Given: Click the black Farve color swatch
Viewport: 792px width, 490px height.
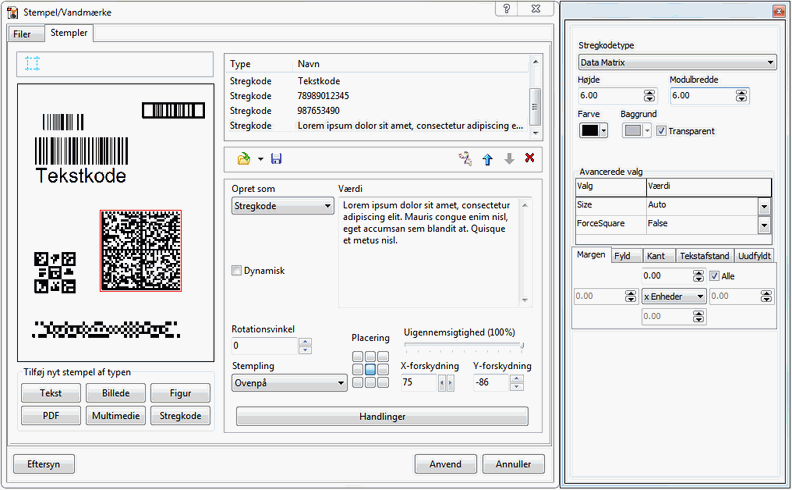Looking at the screenshot, I should tap(589, 131).
